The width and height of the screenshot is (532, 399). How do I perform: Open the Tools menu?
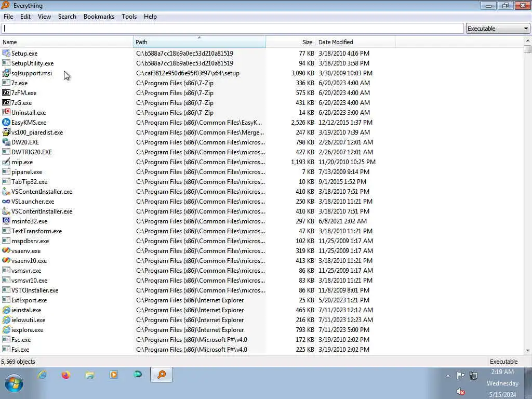click(x=129, y=16)
